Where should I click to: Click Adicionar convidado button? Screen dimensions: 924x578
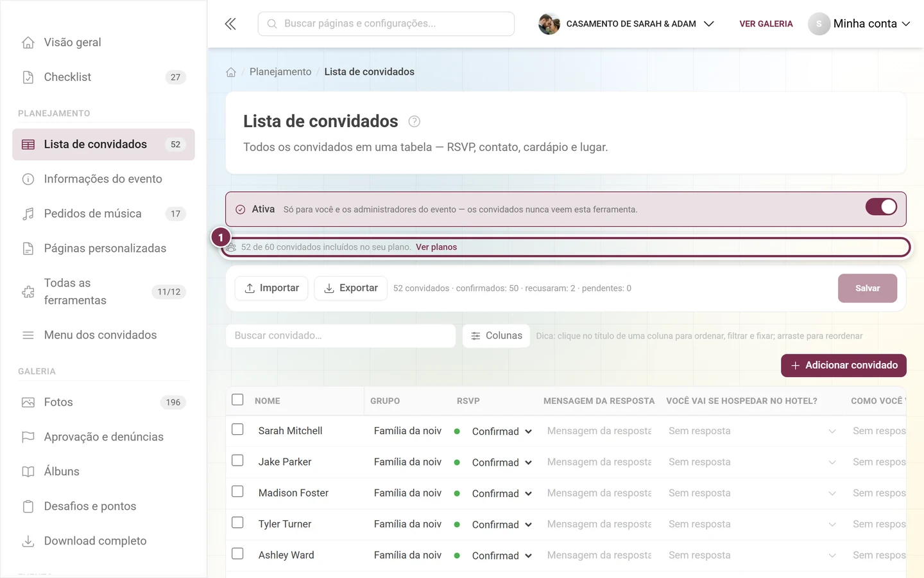[x=844, y=365]
